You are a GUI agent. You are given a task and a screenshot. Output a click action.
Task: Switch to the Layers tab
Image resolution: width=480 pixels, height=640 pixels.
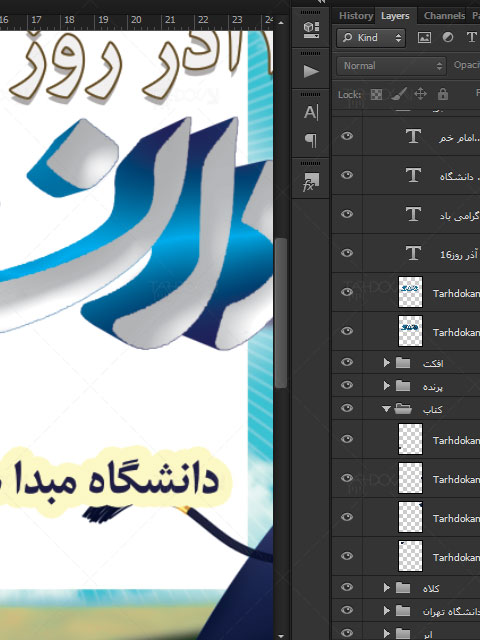pyautogui.click(x=395, y=16)
